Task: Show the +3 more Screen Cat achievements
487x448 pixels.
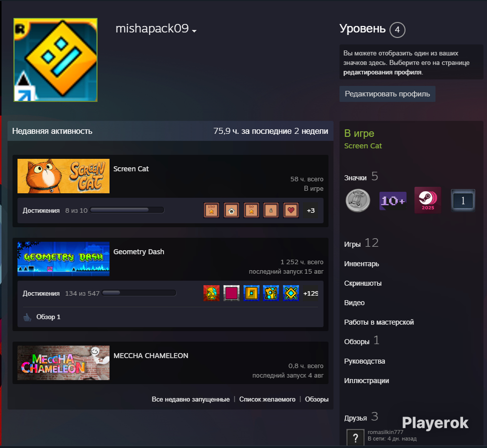Action: point(310,210)
